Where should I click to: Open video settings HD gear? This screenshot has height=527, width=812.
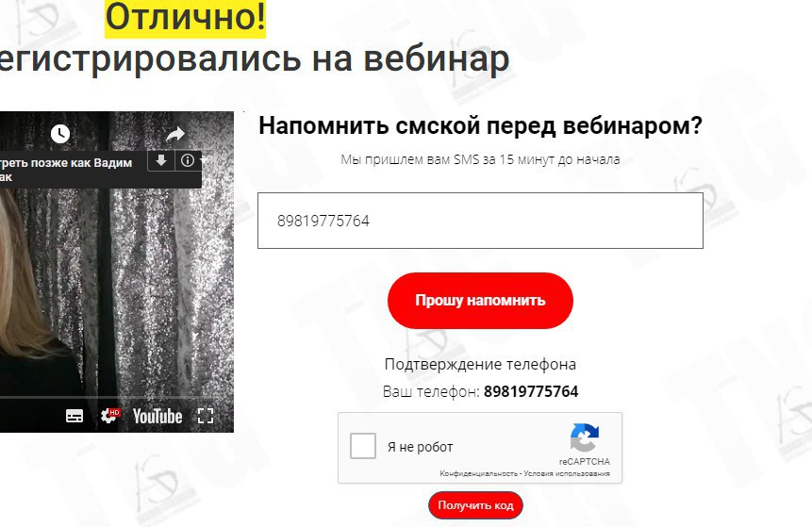coord(109,416)
